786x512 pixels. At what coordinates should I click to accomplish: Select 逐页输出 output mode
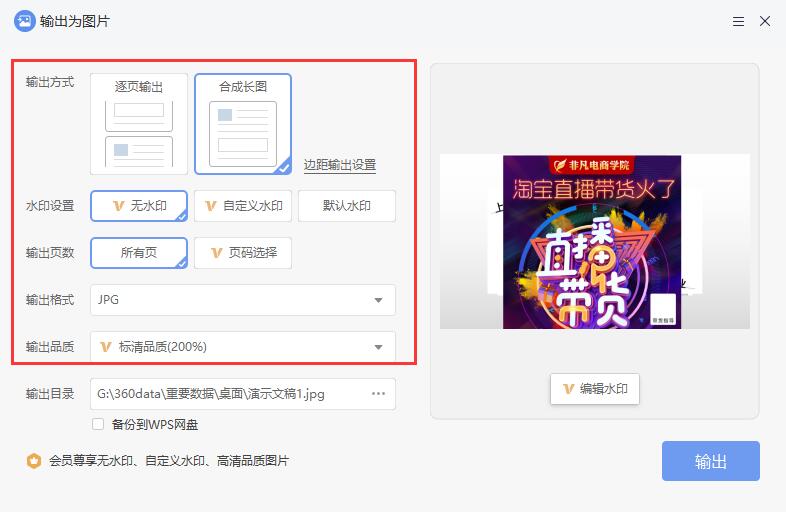[139, 124]
